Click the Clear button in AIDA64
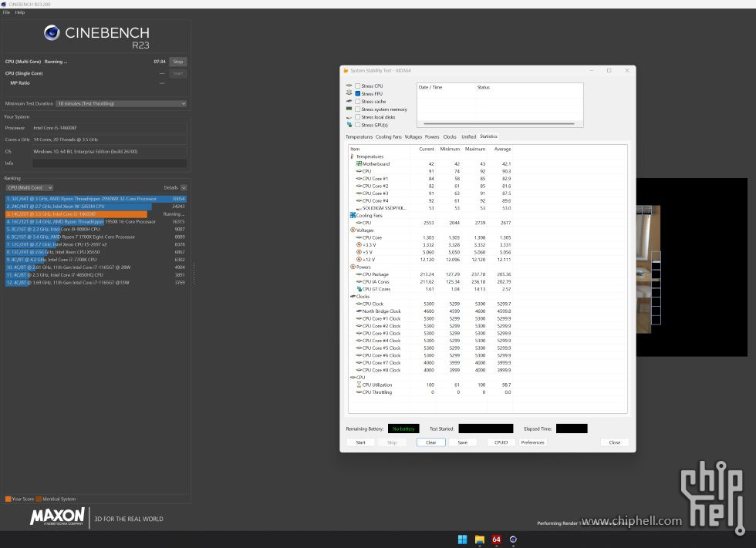The height and width of the screenshot is (548, 756). click(431, 442)
